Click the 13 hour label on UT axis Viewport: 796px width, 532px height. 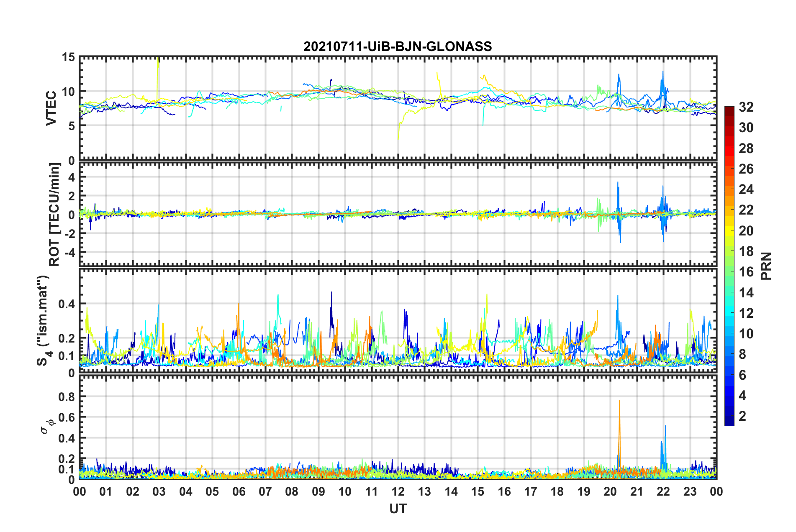424,491
